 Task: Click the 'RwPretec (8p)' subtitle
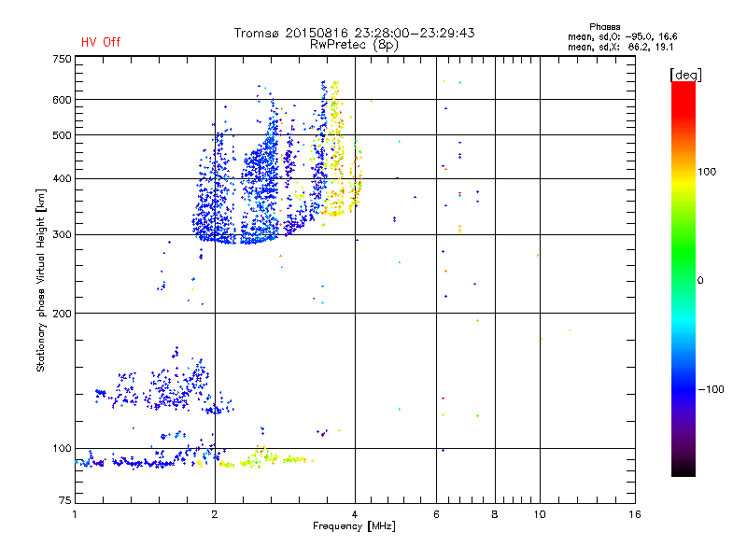354,45
